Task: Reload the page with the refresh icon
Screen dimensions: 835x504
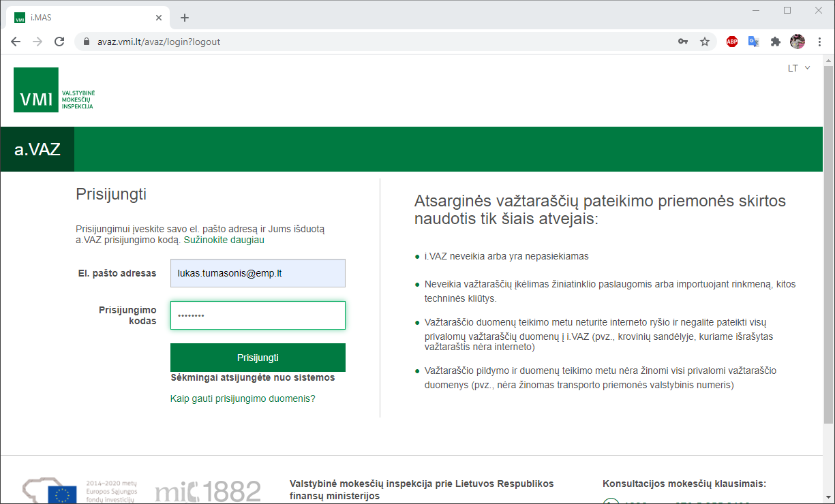Action: point(59,42)
